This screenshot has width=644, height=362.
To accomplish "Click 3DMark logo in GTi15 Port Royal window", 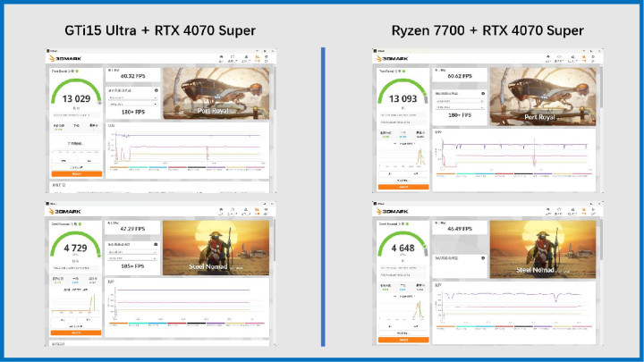I will pos(65,58).
